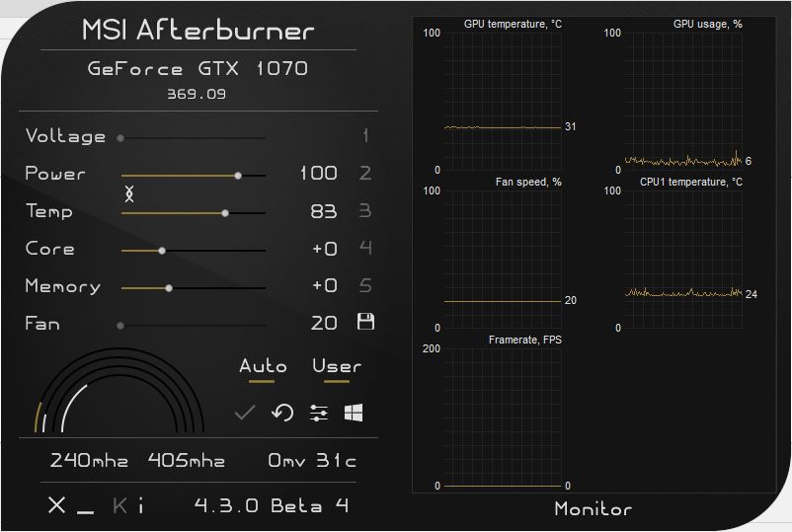This screenshot has height=532, width=792.
Task: Select profile slot 4
Action: [x=365, y=248]
